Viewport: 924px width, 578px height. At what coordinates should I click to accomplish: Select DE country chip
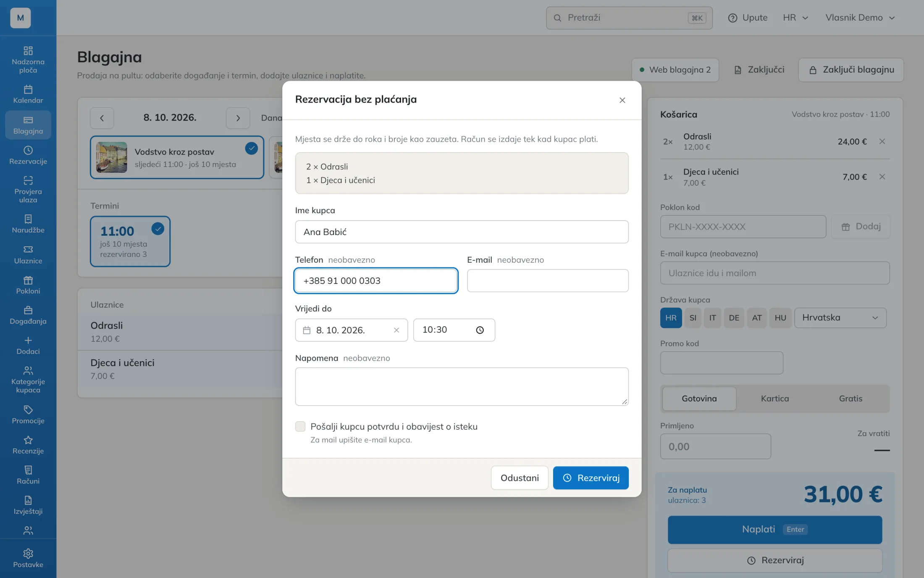(x=734, y=318)
